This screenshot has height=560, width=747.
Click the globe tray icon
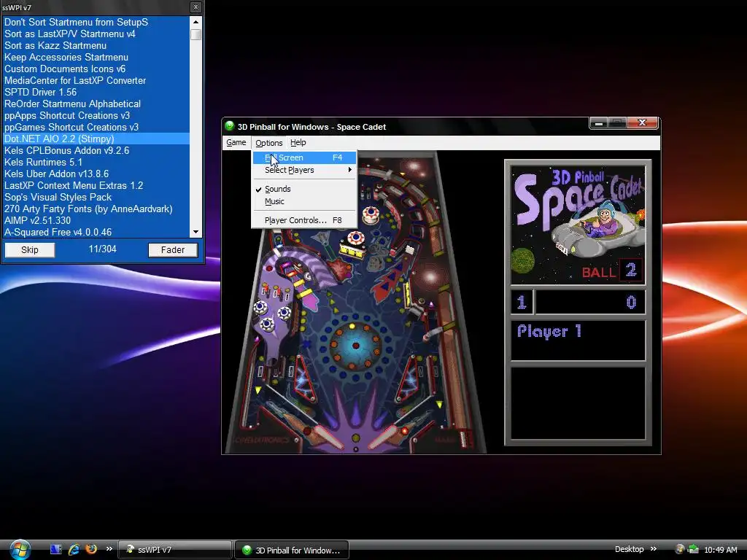(680, 550)
